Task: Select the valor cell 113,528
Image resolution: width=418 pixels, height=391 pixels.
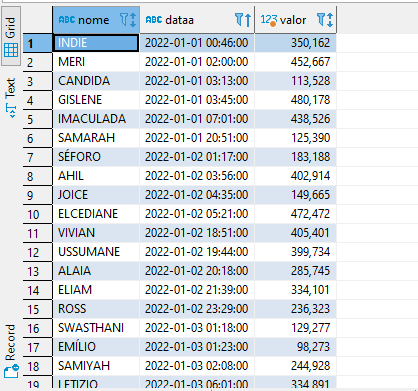Action: (x=296, y=81)
